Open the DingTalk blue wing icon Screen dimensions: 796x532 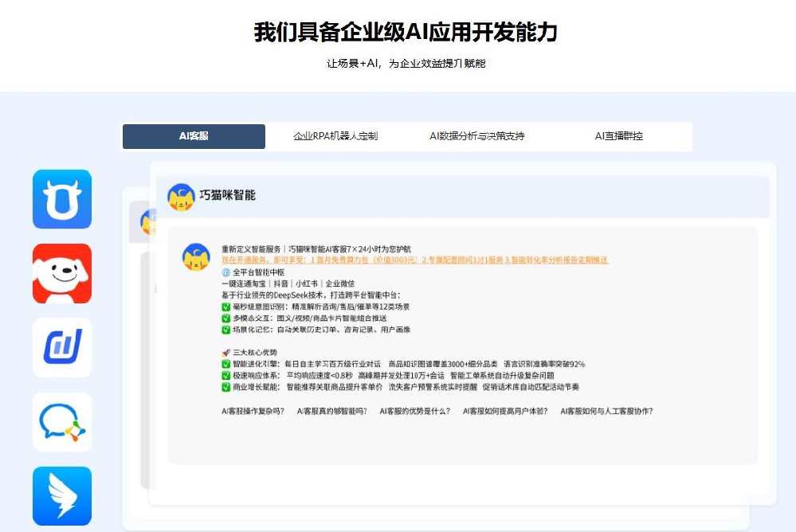tap(62, 496)
